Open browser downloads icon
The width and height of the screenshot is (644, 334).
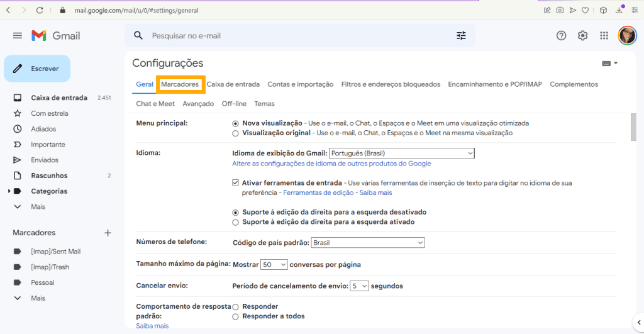click(x=619, y=10)
